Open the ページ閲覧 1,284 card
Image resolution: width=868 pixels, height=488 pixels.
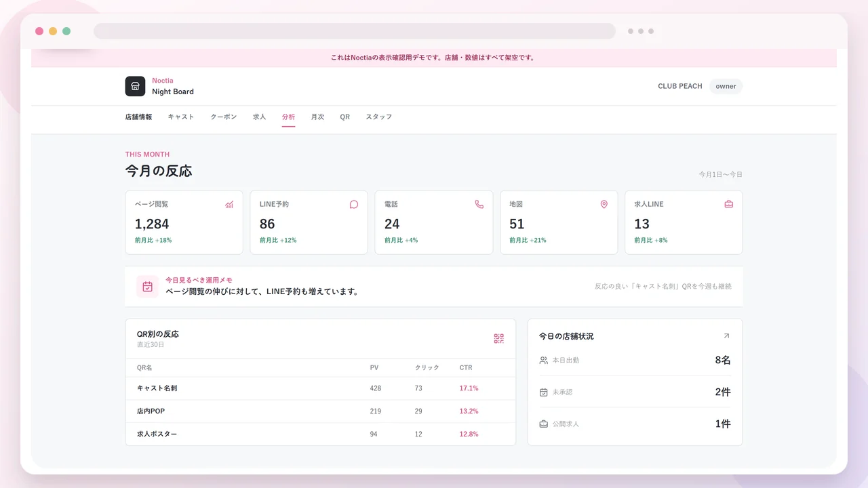(184, 222)
